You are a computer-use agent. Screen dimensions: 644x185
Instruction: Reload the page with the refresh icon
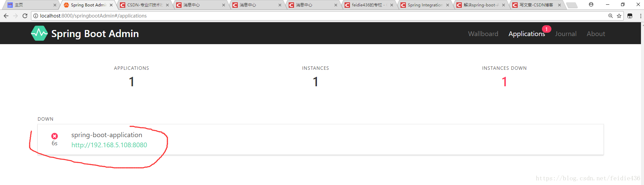click(x=25, y=16)
